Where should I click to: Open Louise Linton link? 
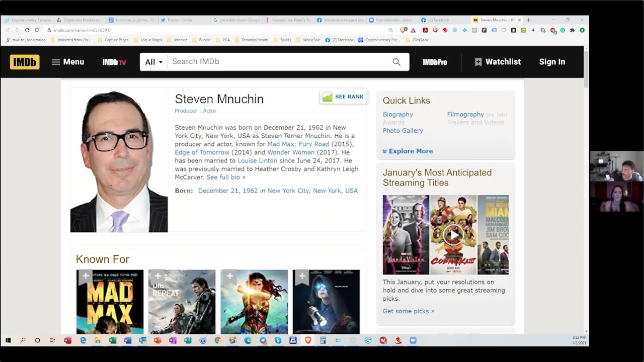coord(257,161)
